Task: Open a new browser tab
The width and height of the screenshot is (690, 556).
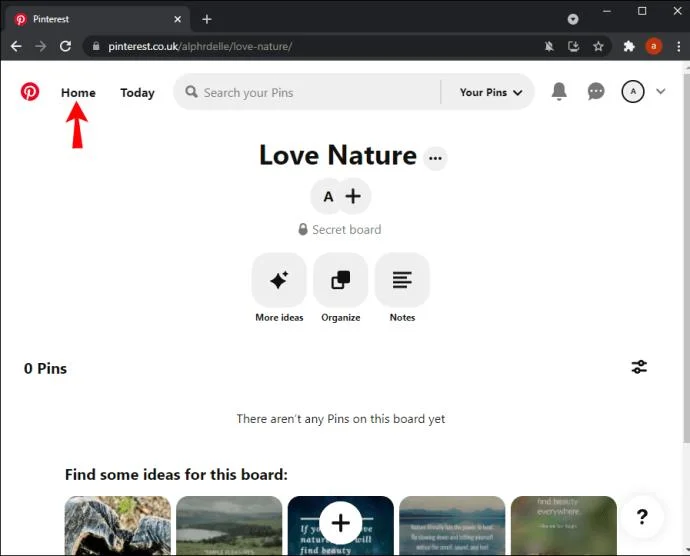Action: pos(207,19)
